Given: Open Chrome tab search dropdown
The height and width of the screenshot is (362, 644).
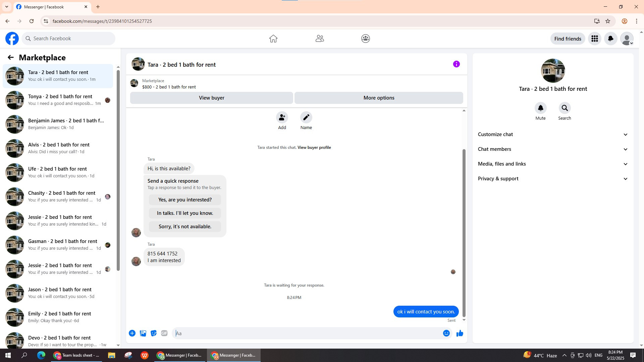Looking at the screenshot, I should [6, 7].
